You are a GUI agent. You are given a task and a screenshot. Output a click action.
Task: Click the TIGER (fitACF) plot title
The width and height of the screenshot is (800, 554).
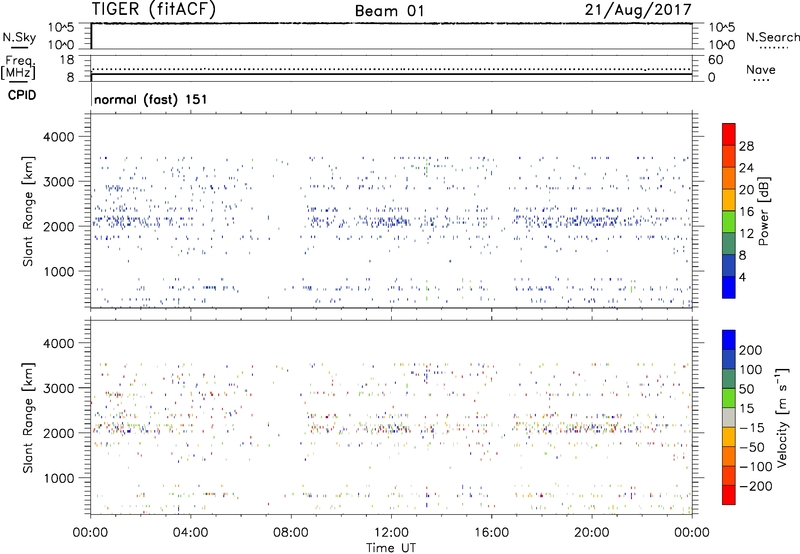pos(154,9)
